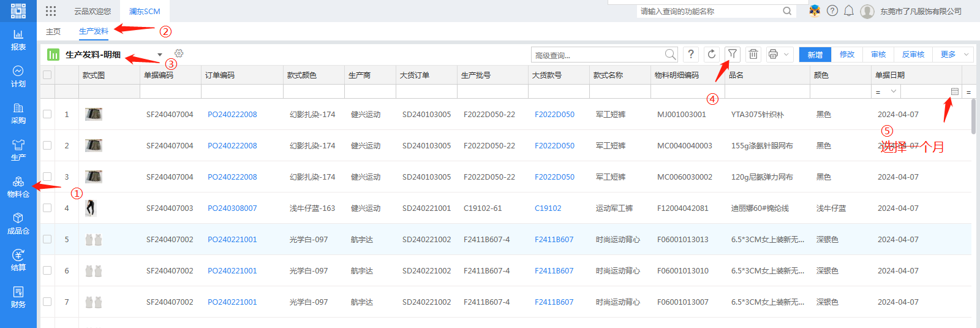
Task: Click the refresh icon in toolbar
Action: click(x=711, y=54)
